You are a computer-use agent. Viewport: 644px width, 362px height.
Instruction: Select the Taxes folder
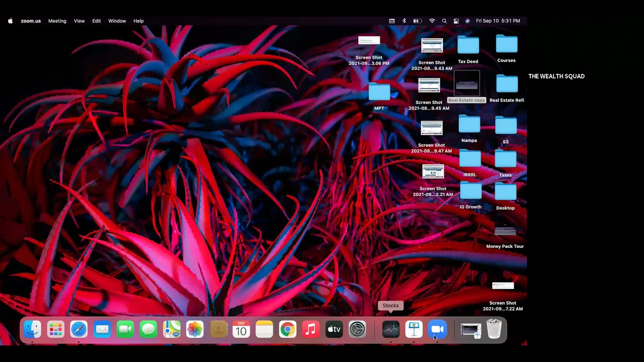click(505, 164)
